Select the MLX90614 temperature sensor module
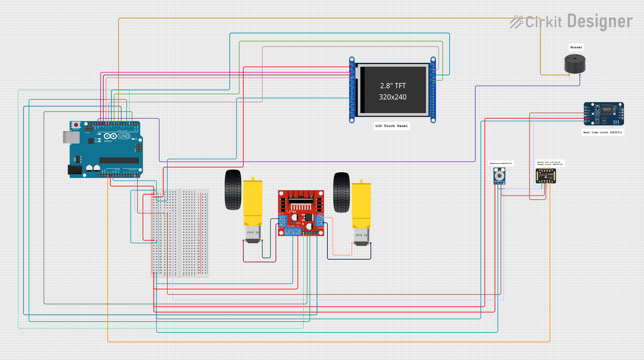The width and height of the screenshot is (644, 360). 499,176
